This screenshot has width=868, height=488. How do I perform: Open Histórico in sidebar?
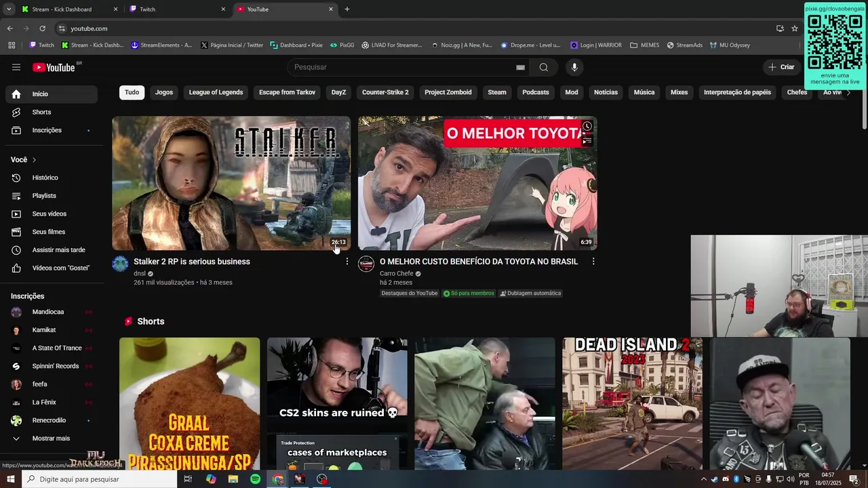pos(52,178)
